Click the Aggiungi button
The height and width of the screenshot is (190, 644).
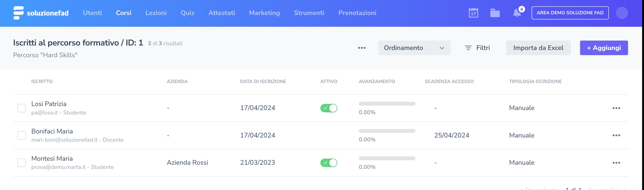click(604, 48)
